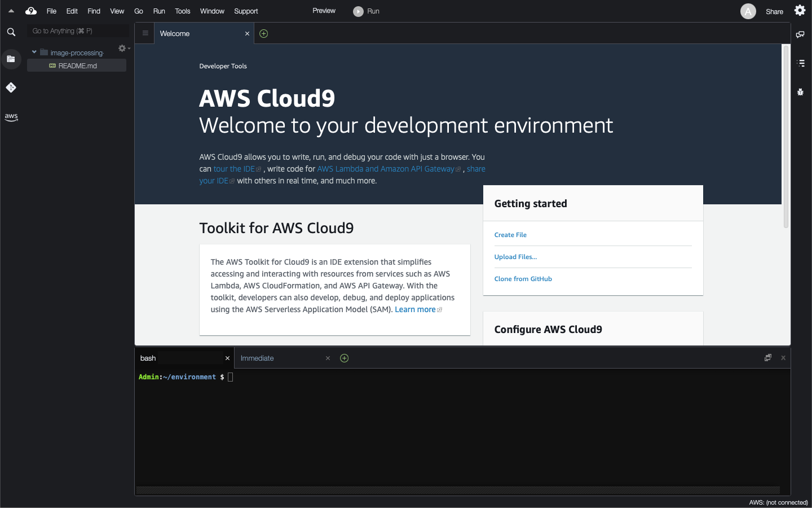This screenshot has width=812, height=508.
Task: Open the Environment file tree icon
Action: point(11,59)
